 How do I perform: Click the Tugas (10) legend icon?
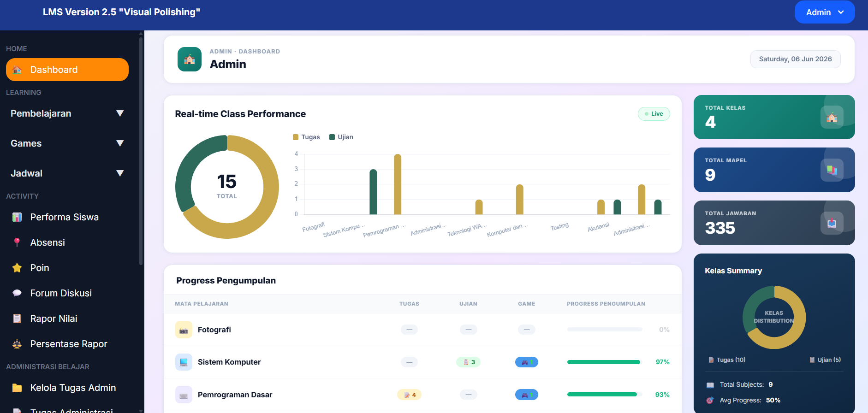pos(711,360)
